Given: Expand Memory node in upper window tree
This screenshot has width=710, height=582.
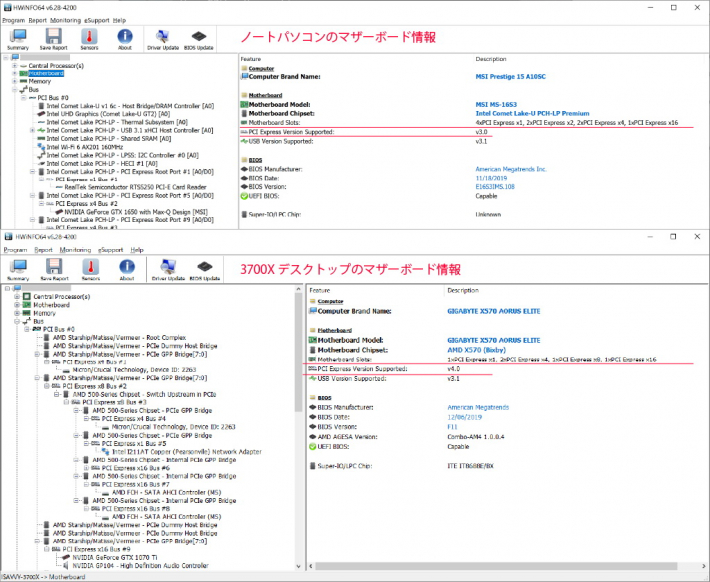Looking at the screenshot, I should click(x=15, y=81).
